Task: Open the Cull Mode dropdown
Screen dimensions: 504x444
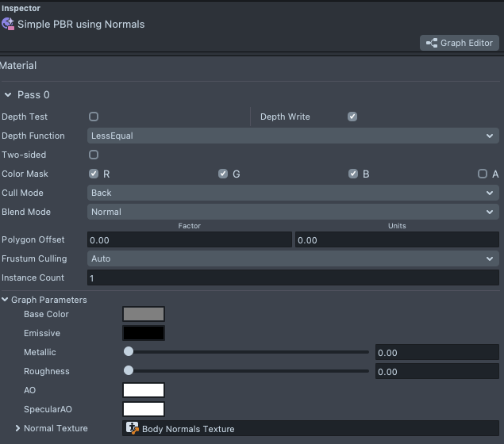Action: pos(293,193)
